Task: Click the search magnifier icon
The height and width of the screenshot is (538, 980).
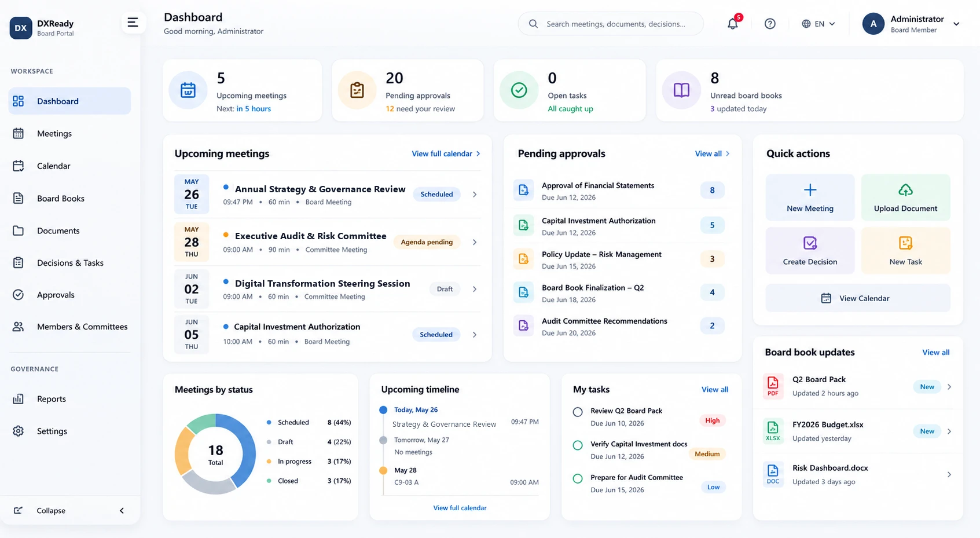Action: coord(534,24)
